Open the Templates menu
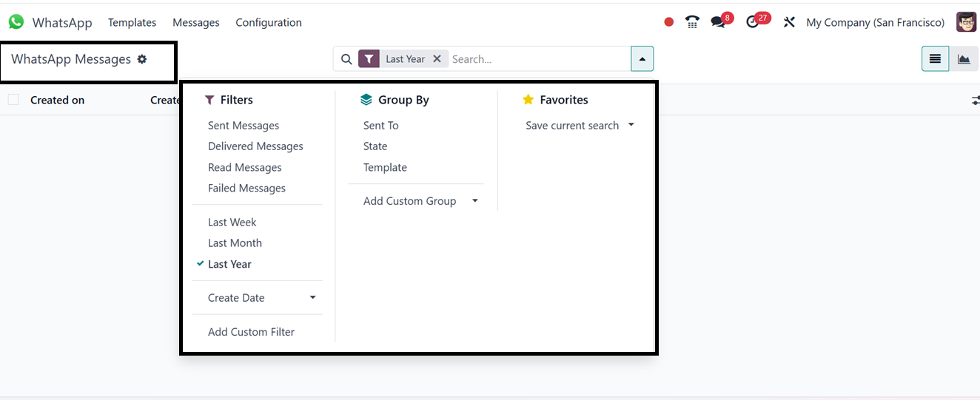The height and width of the screenshot is (400, 980). click(132, 23)
